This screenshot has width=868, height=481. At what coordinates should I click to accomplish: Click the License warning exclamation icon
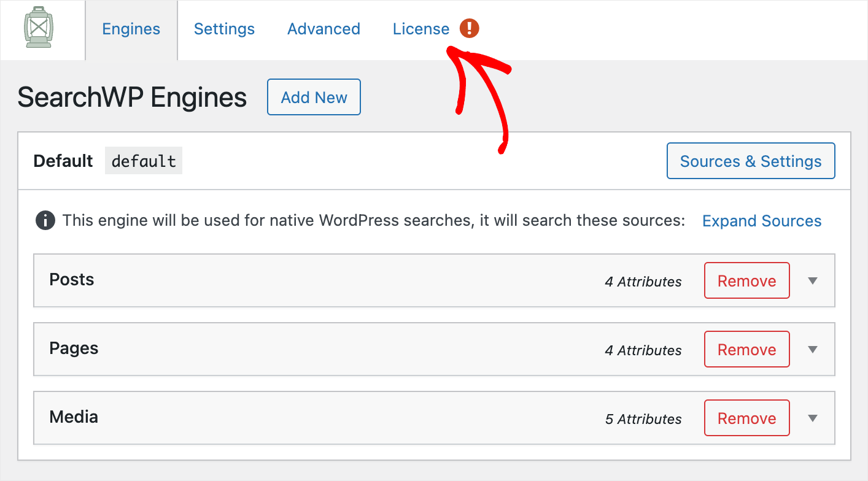469,28
